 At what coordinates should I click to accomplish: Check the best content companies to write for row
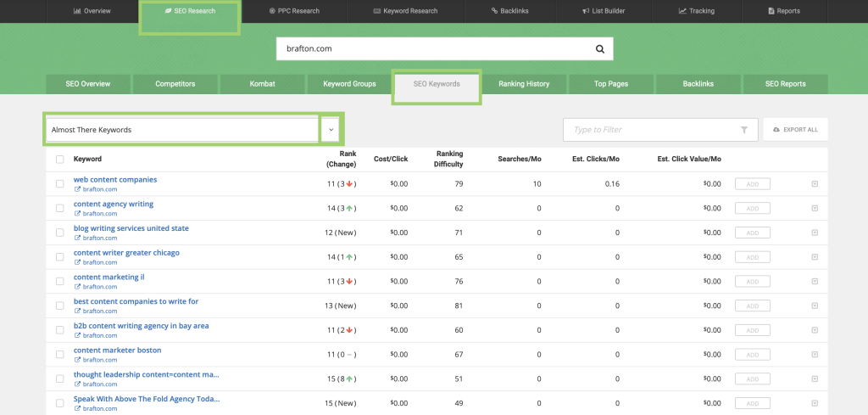point(60,306)
